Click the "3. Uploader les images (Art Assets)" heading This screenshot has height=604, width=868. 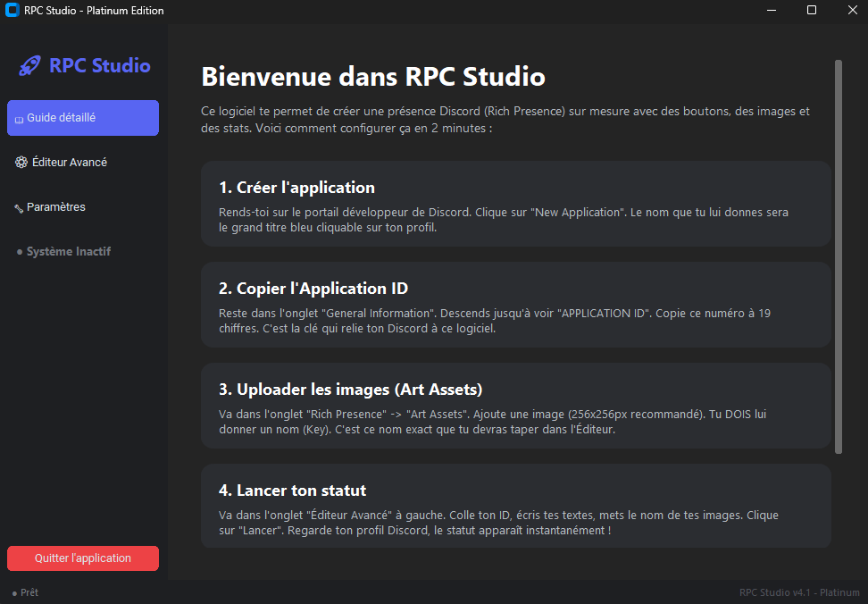pos(350,390)
